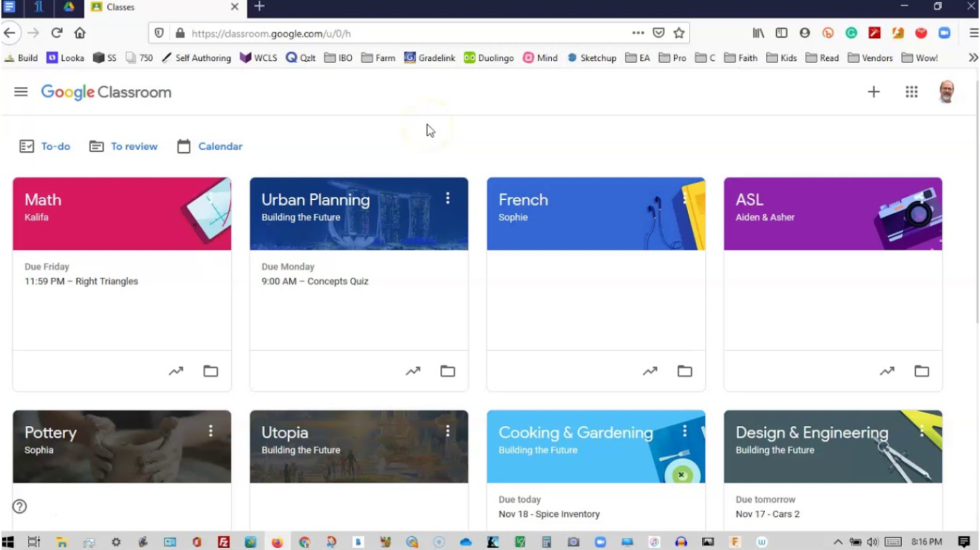Viewport: 980px width, 550px height.
Task: Open the three-dot menu on the French card
Action: [685, 199]
